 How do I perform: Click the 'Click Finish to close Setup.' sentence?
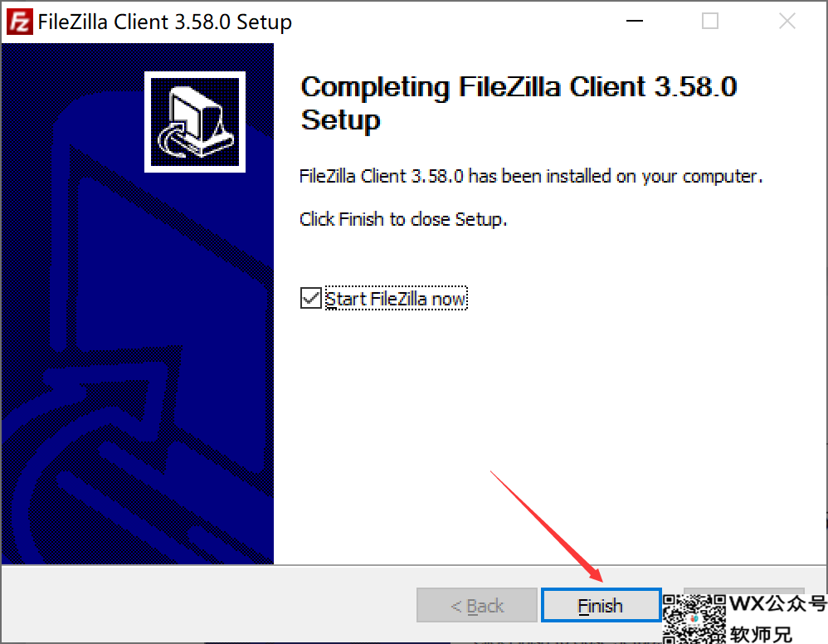[403, 219]
